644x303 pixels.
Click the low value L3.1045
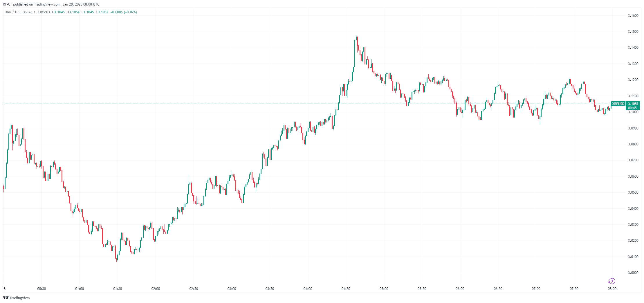pos(88,12)
